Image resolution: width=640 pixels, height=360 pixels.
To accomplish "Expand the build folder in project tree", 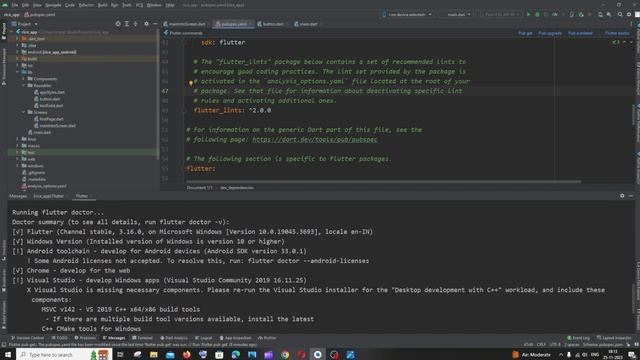I will 17,59.
